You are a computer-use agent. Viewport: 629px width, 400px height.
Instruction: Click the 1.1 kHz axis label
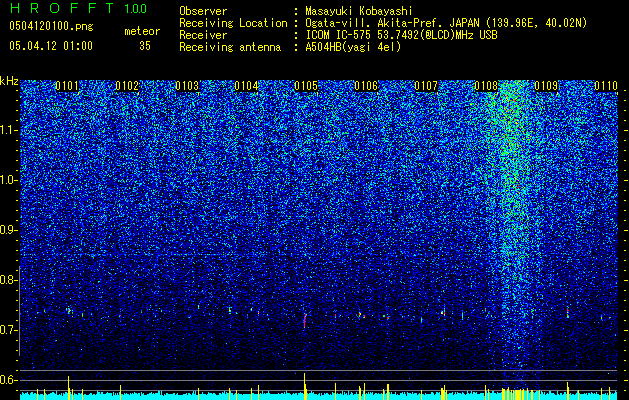pyautogui.click(x=8, y=130)
